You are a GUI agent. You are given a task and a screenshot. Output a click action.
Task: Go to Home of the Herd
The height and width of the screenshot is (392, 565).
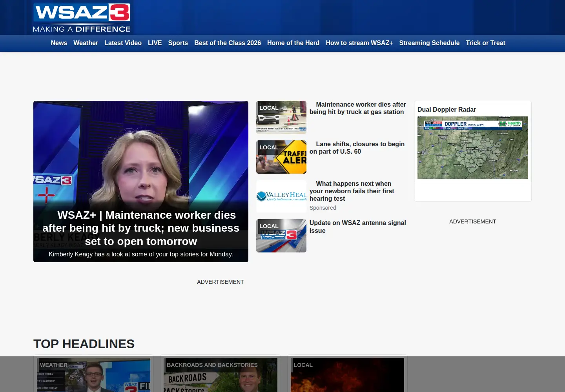(293, 43)
